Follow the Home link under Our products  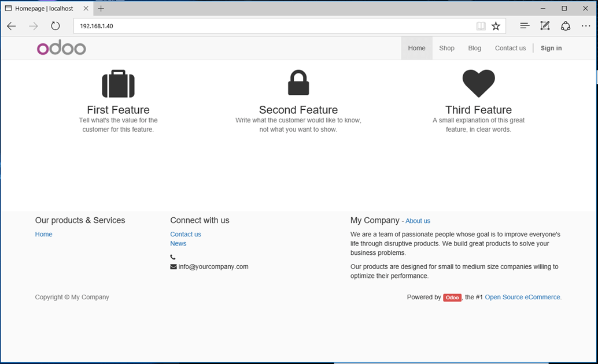pyautogui.click(x=43, y=235)
